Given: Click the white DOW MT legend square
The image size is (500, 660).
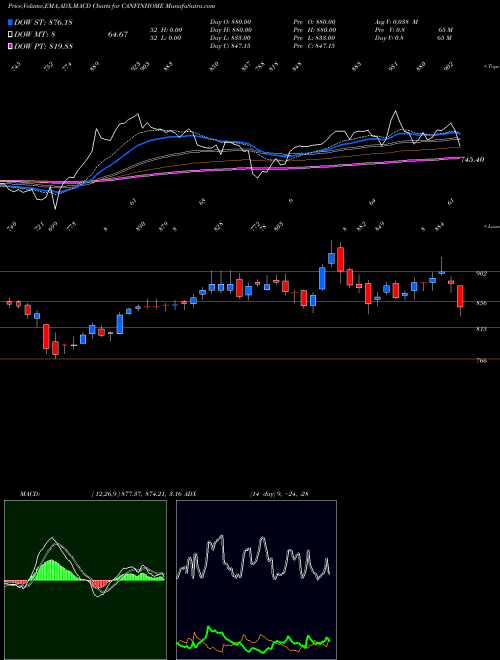Looking at the screenshot, I should [11, 34].
